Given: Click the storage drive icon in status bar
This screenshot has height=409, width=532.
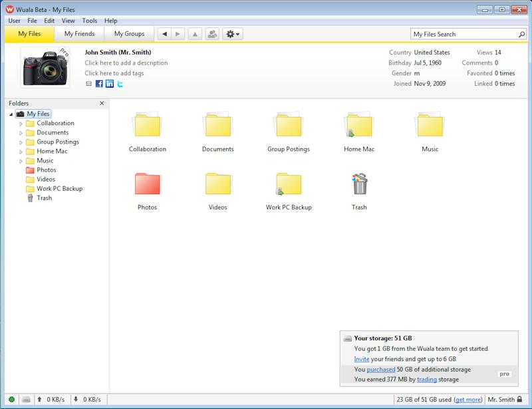Looking at the screenshot, I should pos(26,400).
